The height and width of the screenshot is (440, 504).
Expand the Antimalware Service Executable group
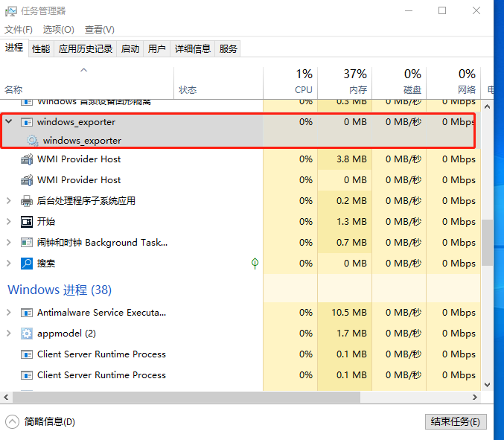(x=9, y=313)
